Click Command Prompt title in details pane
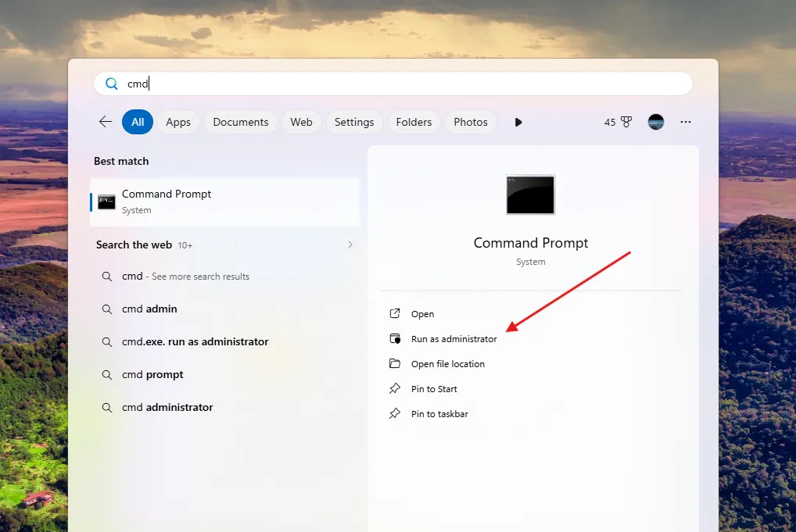The image size is (796, 532). tap(530, 243)
